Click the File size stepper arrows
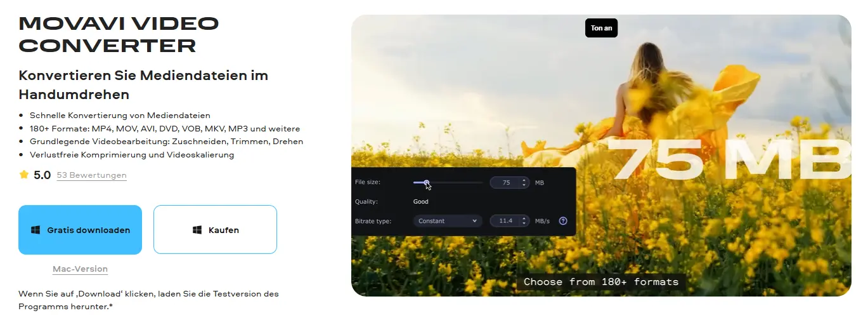This screenshot has height=327, width=868. click(524, 183)
